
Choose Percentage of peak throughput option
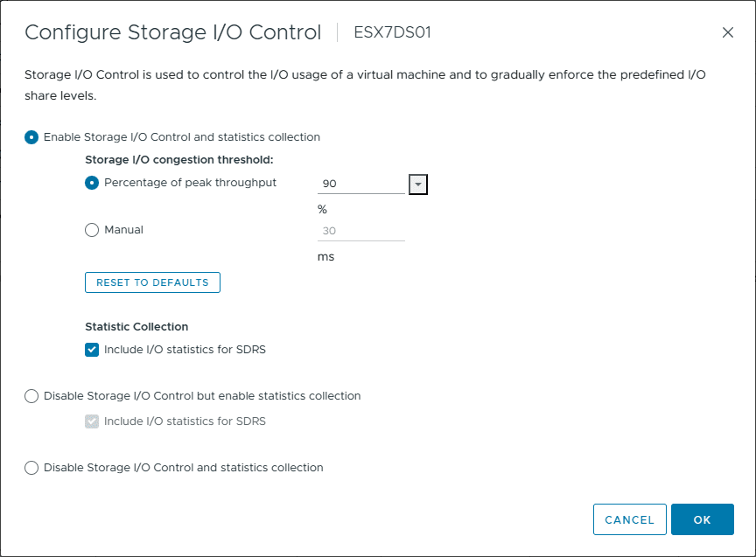point(92,183)
